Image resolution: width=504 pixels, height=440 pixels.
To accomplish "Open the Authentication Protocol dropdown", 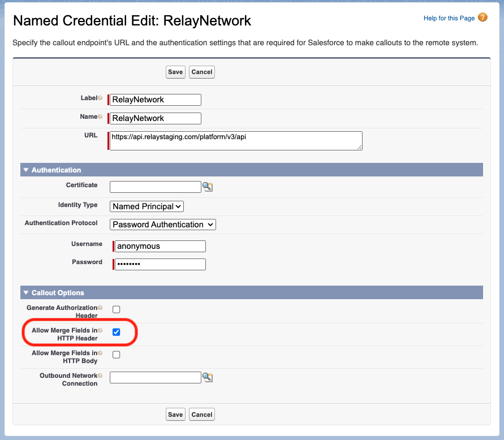I will pos(162,224).
